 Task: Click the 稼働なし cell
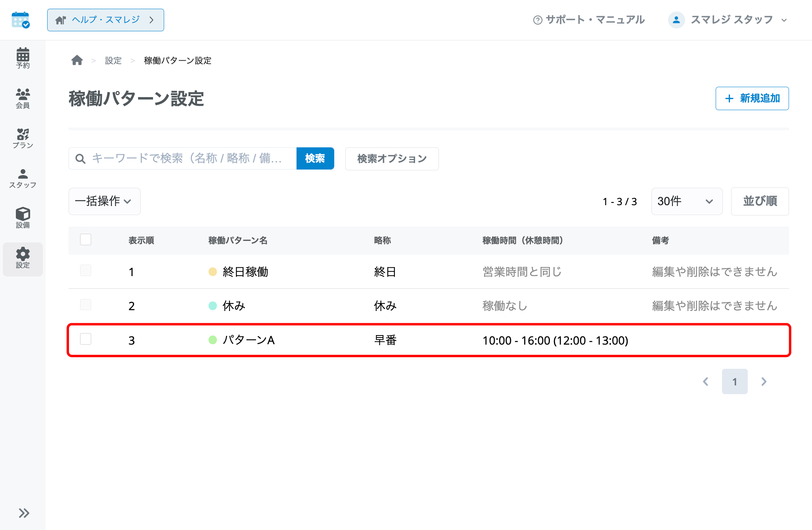click(x=505, y=306)
